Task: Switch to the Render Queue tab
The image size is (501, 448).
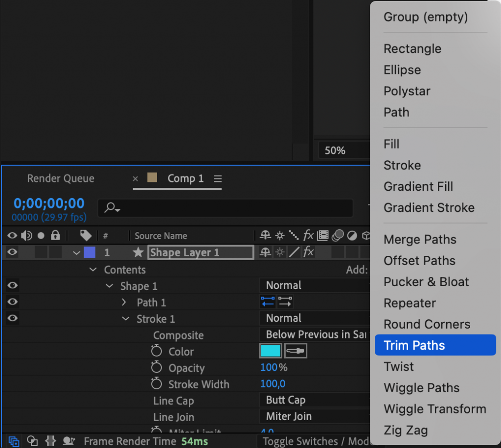Action: pos(60,179)
